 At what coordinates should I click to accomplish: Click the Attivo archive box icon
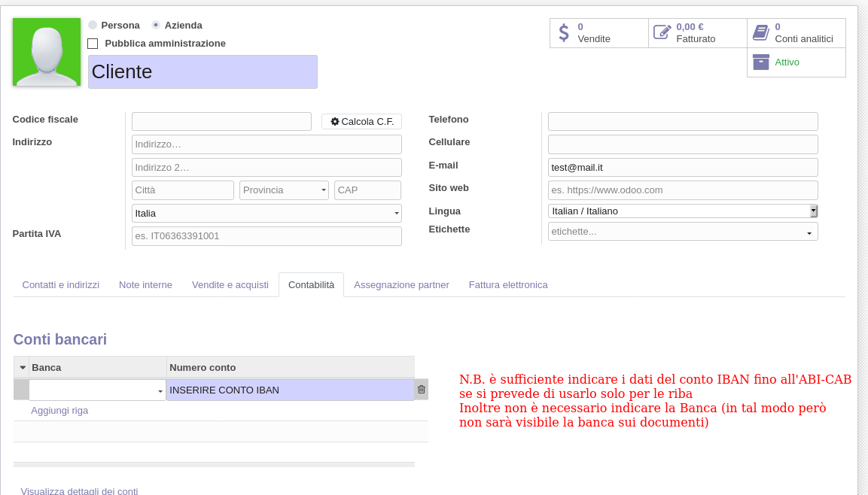[760, 62]
